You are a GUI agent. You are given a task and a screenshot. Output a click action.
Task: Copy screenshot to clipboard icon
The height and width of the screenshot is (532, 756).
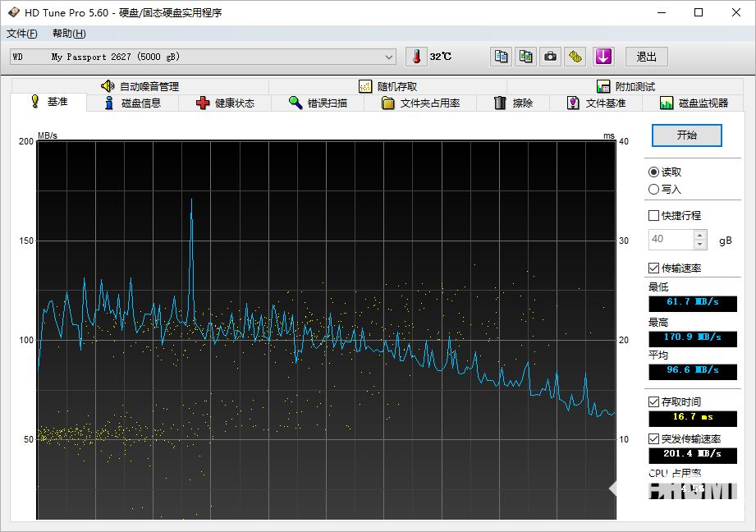(525, 57)
